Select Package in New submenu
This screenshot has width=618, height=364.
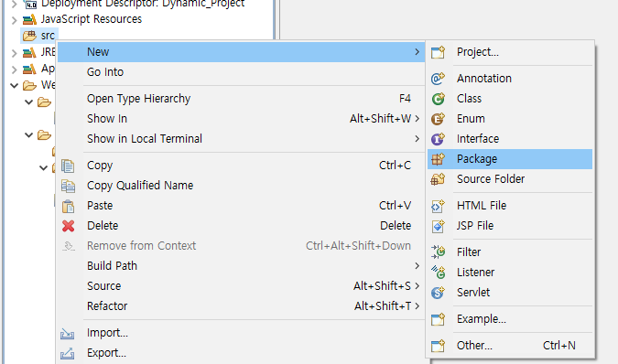coord(510,159)
